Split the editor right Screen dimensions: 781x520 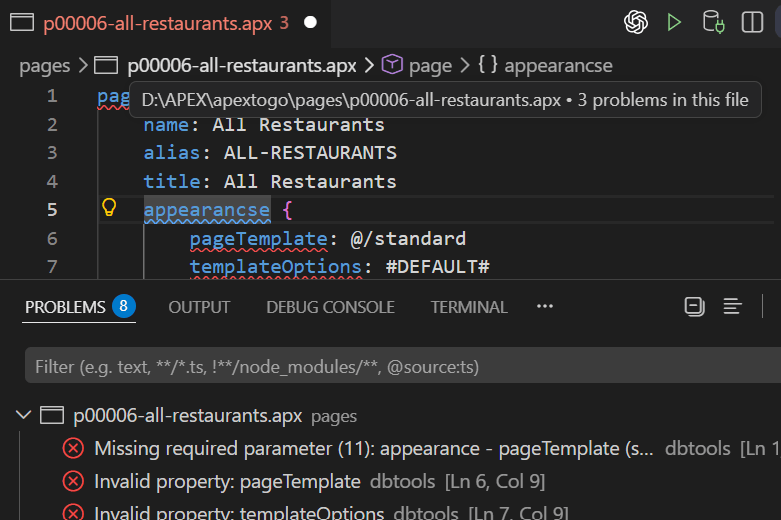coord(752,22)
